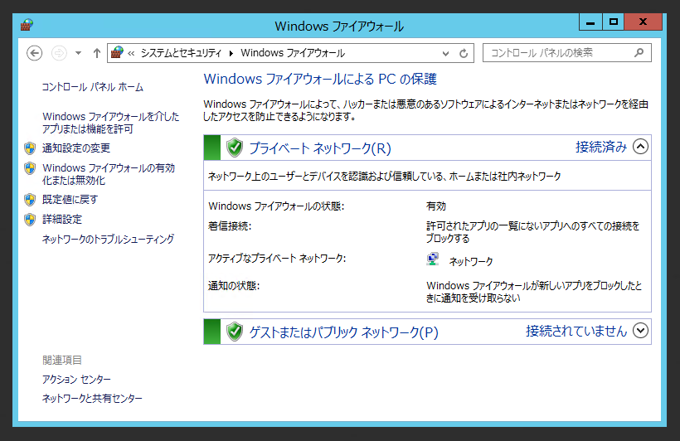Refresh the address bar view
Viewport: 680px width, 441px height.
(x=464, y=54)
